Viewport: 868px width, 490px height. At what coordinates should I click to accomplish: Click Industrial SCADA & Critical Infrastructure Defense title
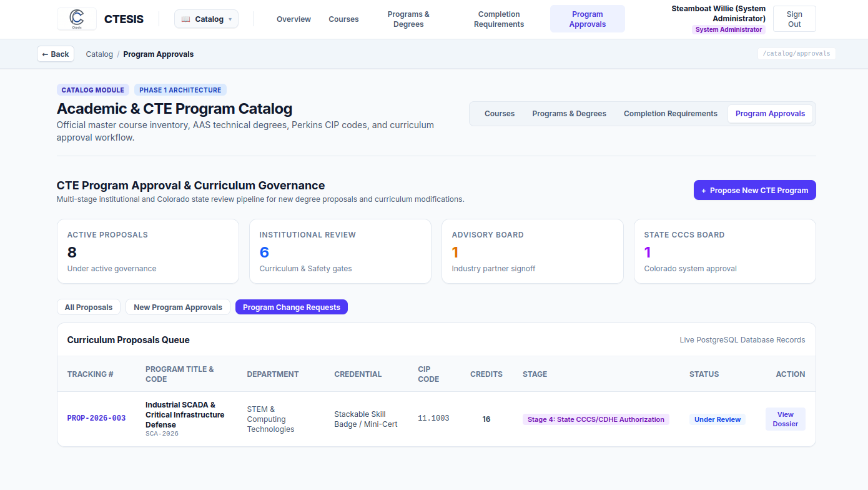[x=185, y=415]
